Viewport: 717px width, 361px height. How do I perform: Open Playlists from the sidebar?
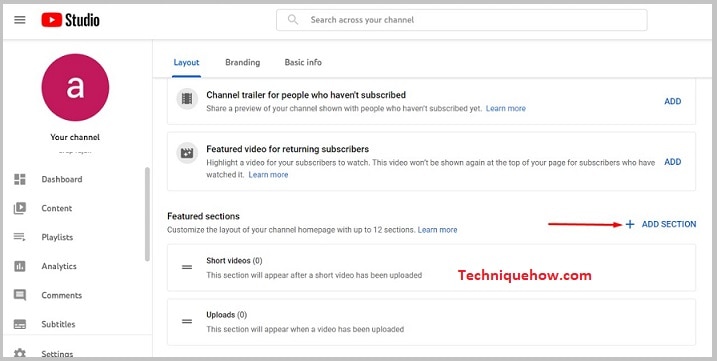[57, 237]
